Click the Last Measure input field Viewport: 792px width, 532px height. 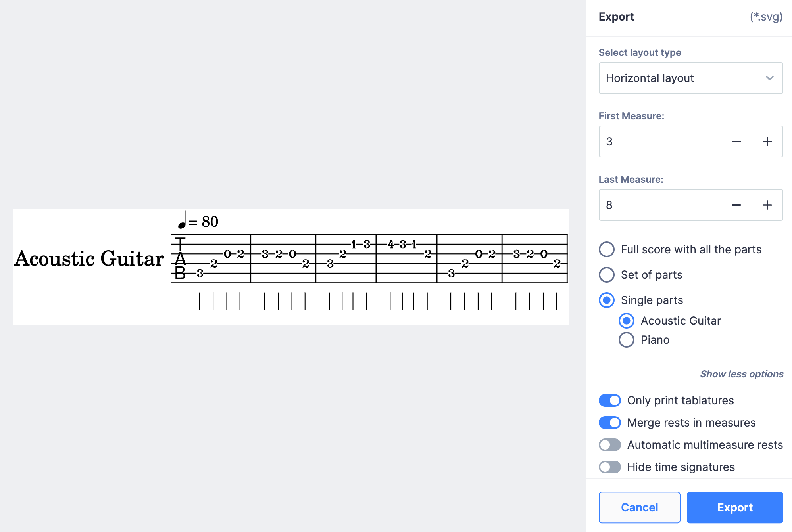coord(659,205)
